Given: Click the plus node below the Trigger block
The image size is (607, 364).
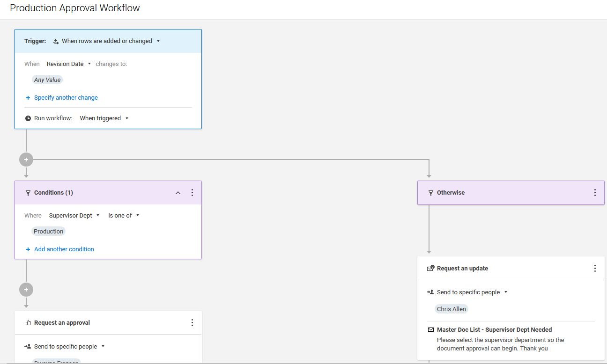Looking at the screenshot, I should click(x=26, y=160).
